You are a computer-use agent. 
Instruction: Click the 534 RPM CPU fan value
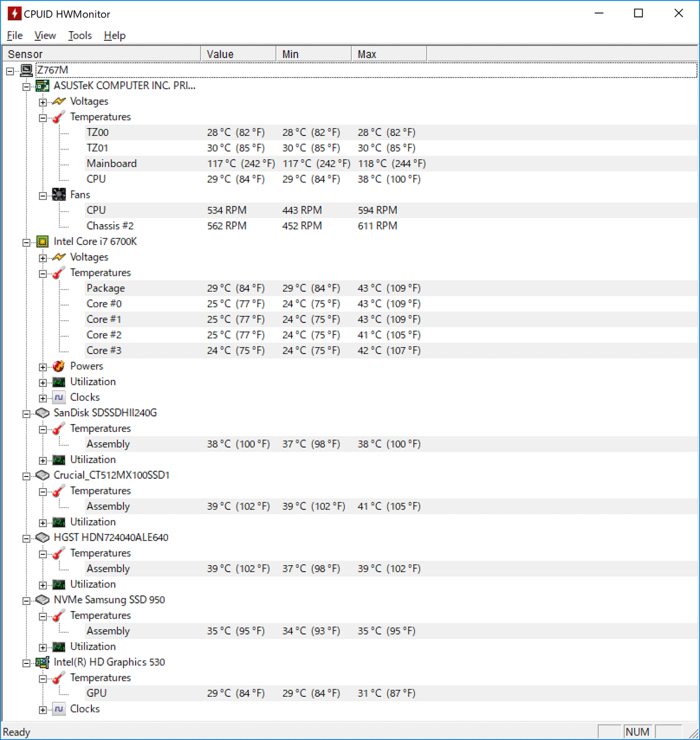tap(227, 210)
